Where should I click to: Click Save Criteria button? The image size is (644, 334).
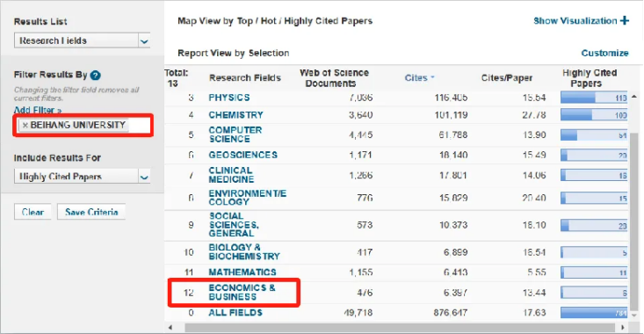(91, 212)
